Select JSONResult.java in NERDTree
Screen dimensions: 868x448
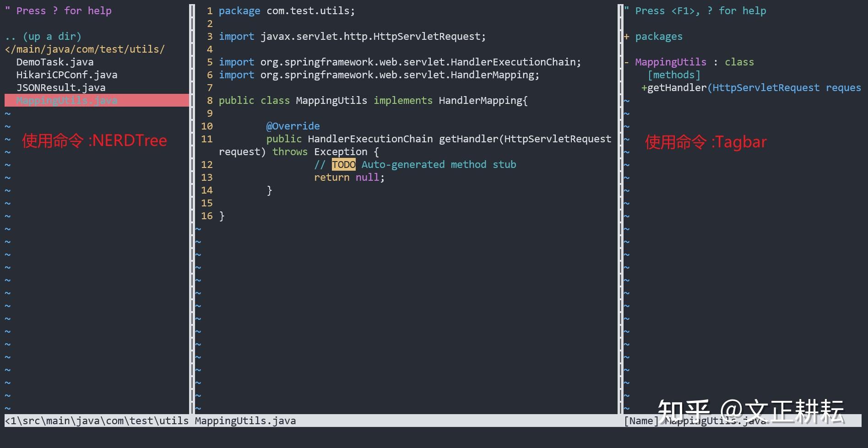[x=61, y=87]
